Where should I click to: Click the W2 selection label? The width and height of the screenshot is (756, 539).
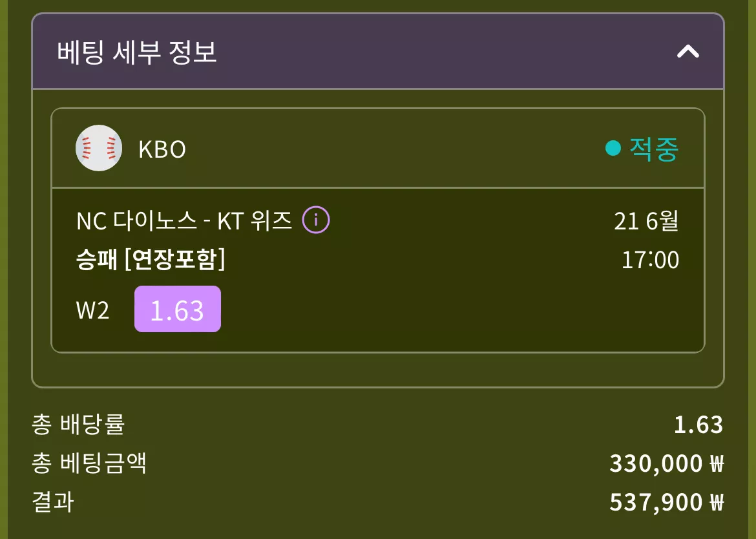click(x=92, y=310)
